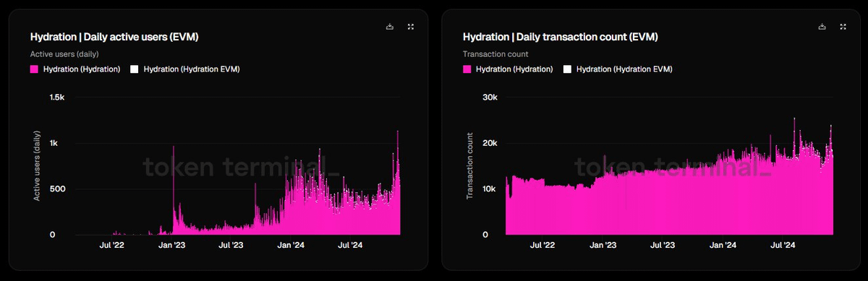Click the '20k' y-axis label
Screen dimensions: 868x281
point(490,143)
